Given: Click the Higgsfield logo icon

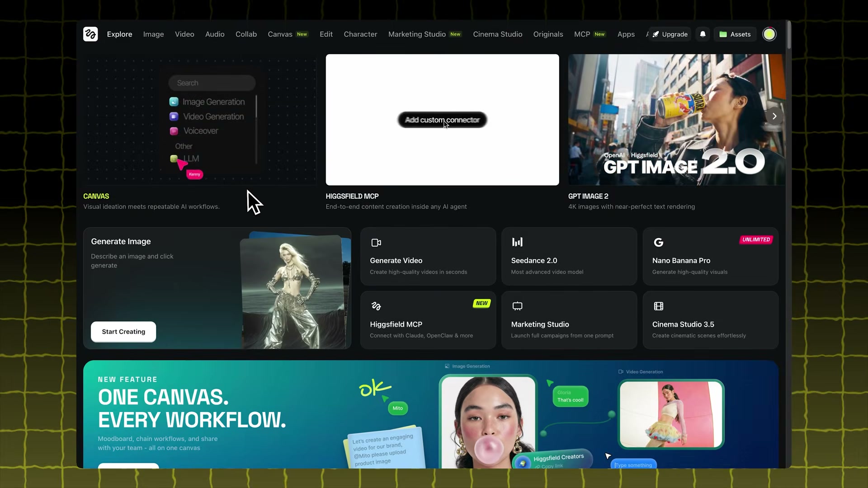Looking at the screenshot, I should (x=90, y=34).
